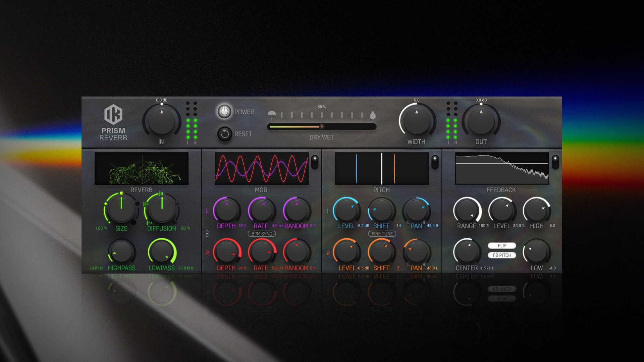Click pitch voice 1 SHIFT knob
This screenshot has width=644, height=362.
pyautogui.click(x=381, y=210)
